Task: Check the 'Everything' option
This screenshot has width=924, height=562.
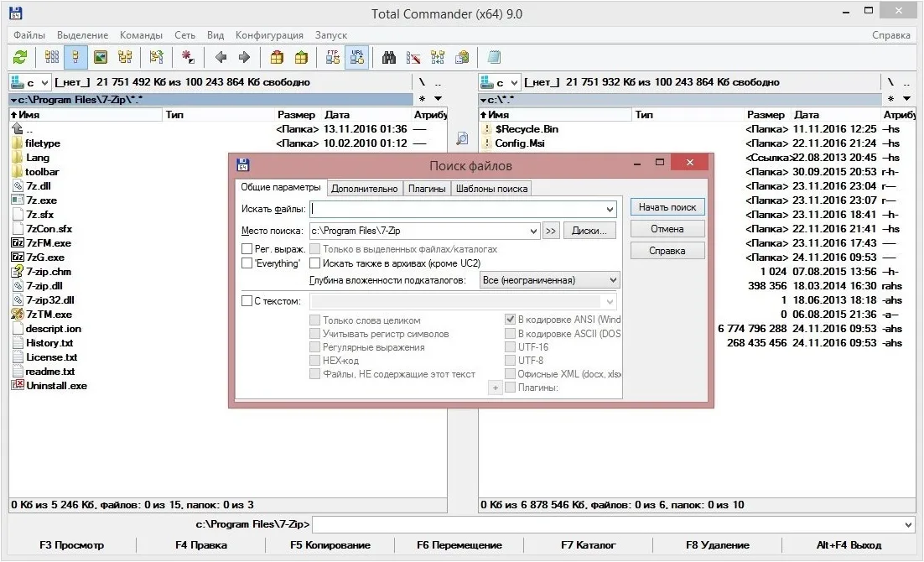Action: click(247, 263)
